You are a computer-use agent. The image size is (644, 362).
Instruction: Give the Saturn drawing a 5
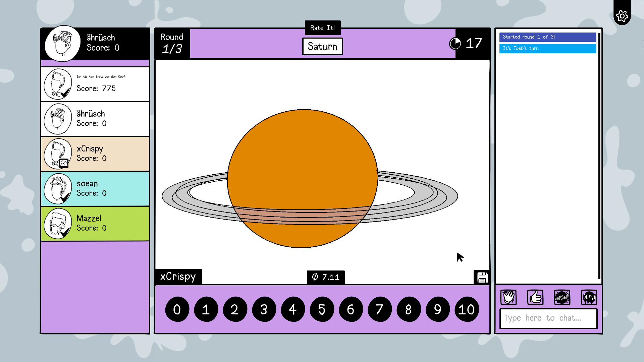[322, 309]
